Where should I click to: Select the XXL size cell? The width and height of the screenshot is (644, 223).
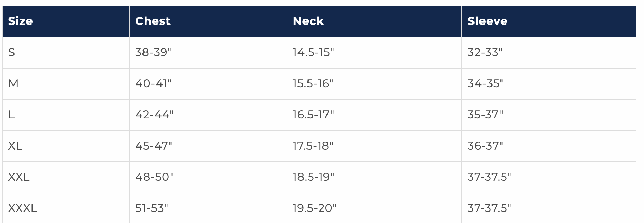coord(19,177)
